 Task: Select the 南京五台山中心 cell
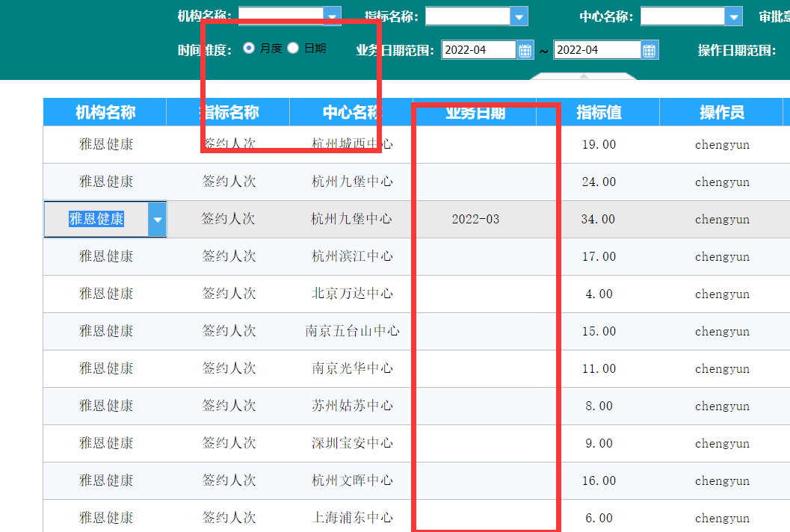352,331
